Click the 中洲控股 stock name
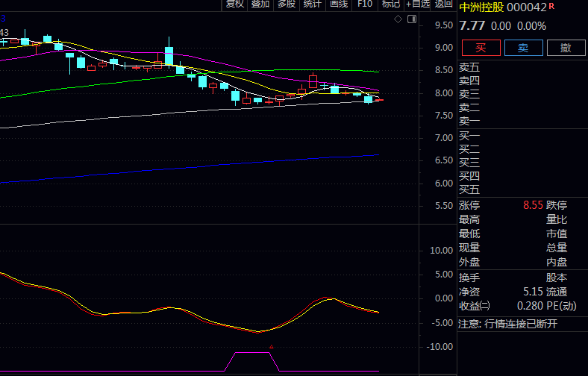Viewport: 588px width, 376px height. point(481,8)
